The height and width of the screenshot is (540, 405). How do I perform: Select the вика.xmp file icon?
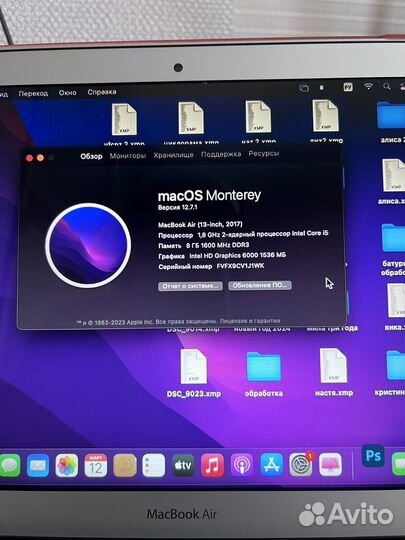pyautogui.click(x=396, y=300)
